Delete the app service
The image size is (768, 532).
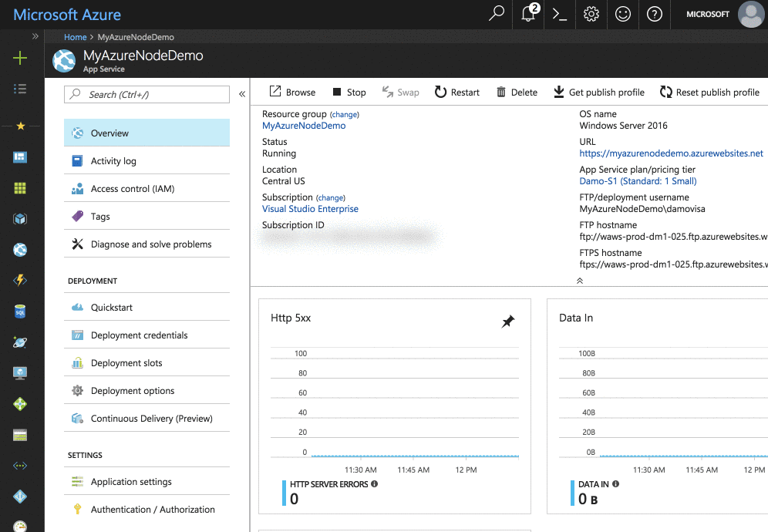(517, 92)
